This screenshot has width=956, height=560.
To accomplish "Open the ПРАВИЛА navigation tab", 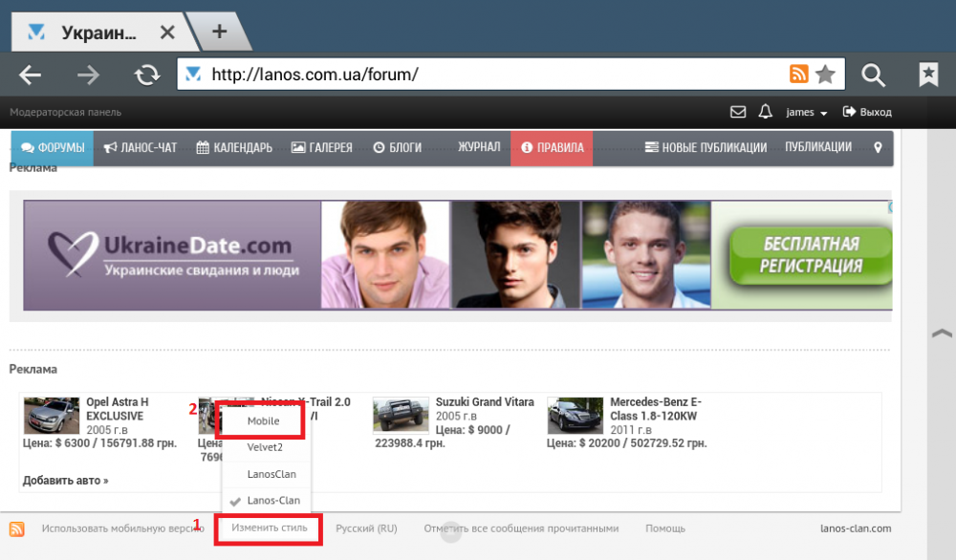I will 552,148.
